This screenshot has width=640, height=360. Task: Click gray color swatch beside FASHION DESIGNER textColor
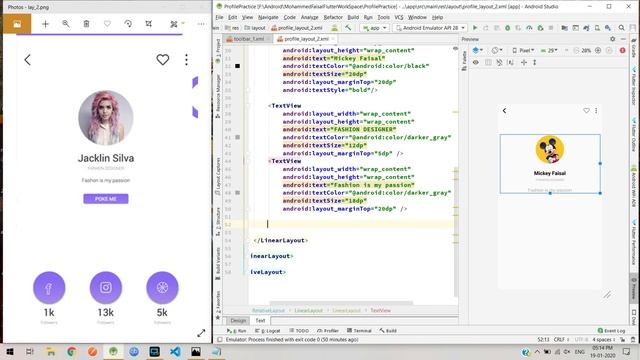[x=238, y=137]
